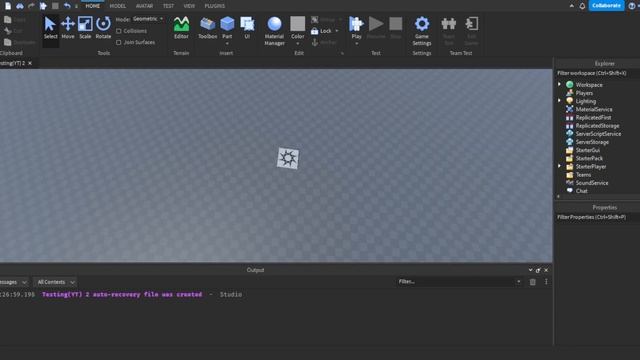Click the Anchor icon in Edit section
This screenshot has width=640, height=360.
pyautogui.click(x=315, y=42)
